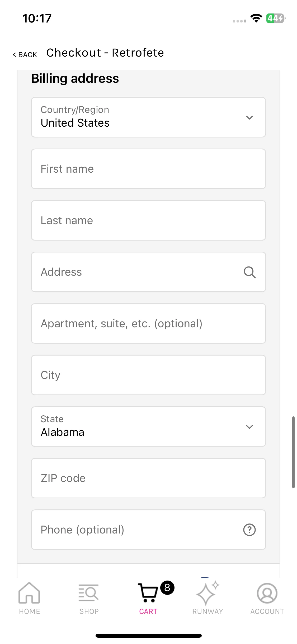Click the Country/Region chevron arrow
Image resolution: width=297 pixels, height=644 pixels.
point(249,118)
